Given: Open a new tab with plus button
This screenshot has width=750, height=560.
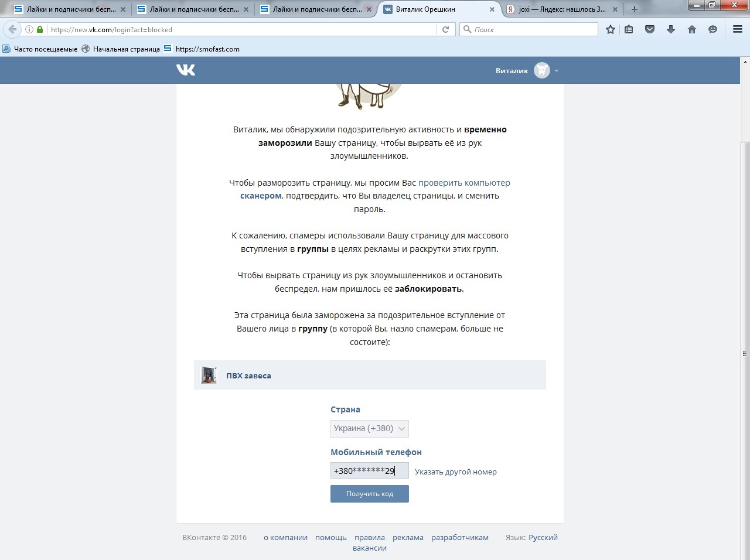Looking at the screenshot, I should (634, 9).
